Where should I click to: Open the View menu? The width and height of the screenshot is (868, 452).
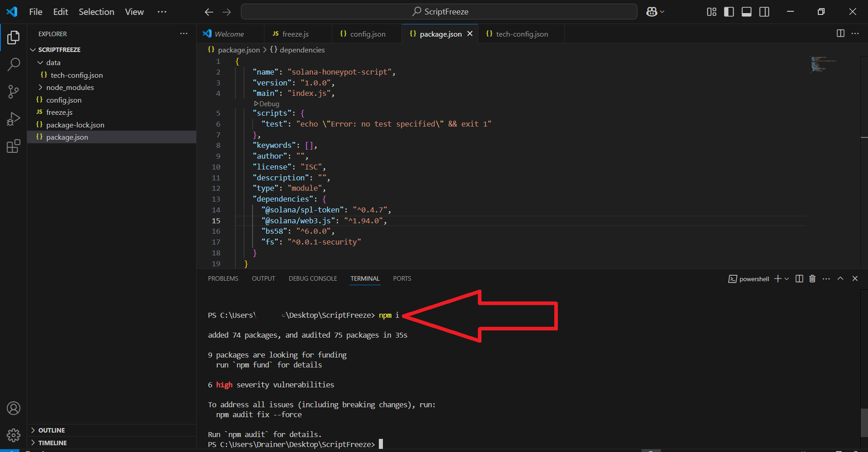pyautogui.click(x=134, y=12)
